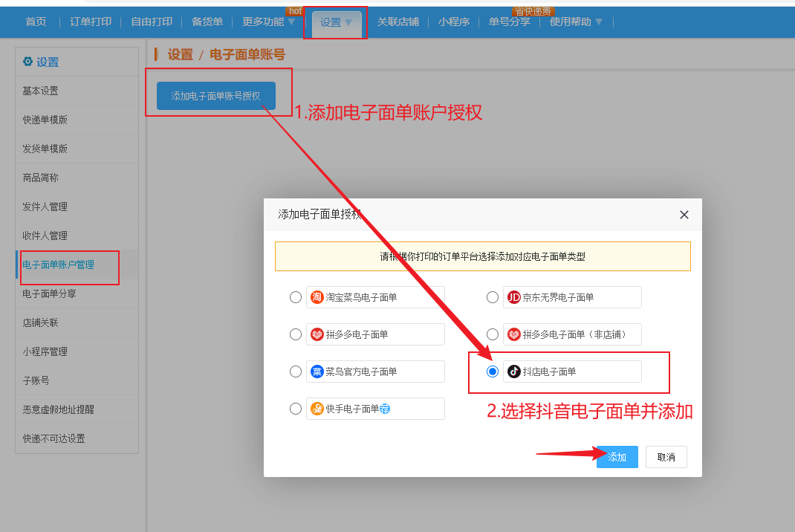Switch to 自由打印 page
Viewport: 795px width, 532px height.
point(152,22)
